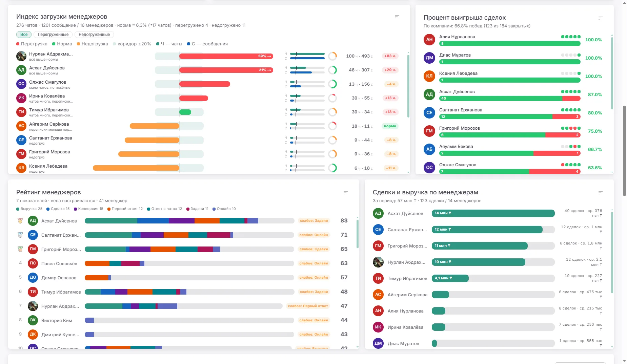Click the main page vertical scrollbar
The height and width of the screenshot is (364, 627).
pyautogui.click(x=624, y=151)
